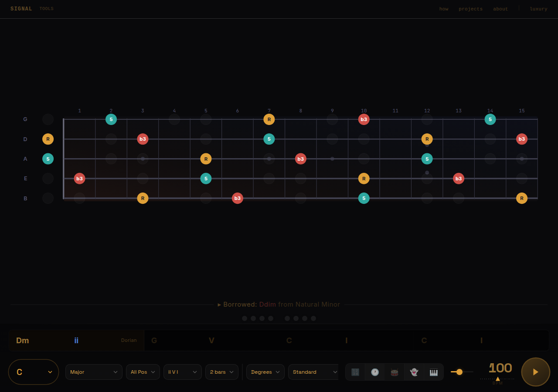This screenshot has height=392, width=558.
Task: Open the All Pos positions dropdown
Action: pos(143,372)
